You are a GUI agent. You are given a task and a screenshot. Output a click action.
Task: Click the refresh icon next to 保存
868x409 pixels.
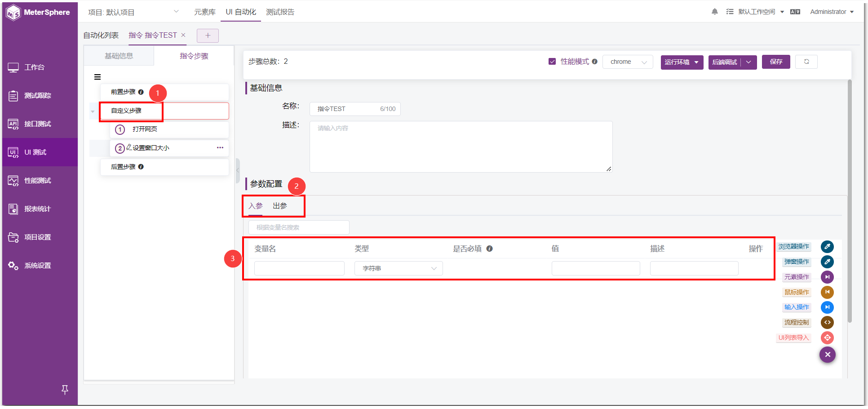[806, 62]
